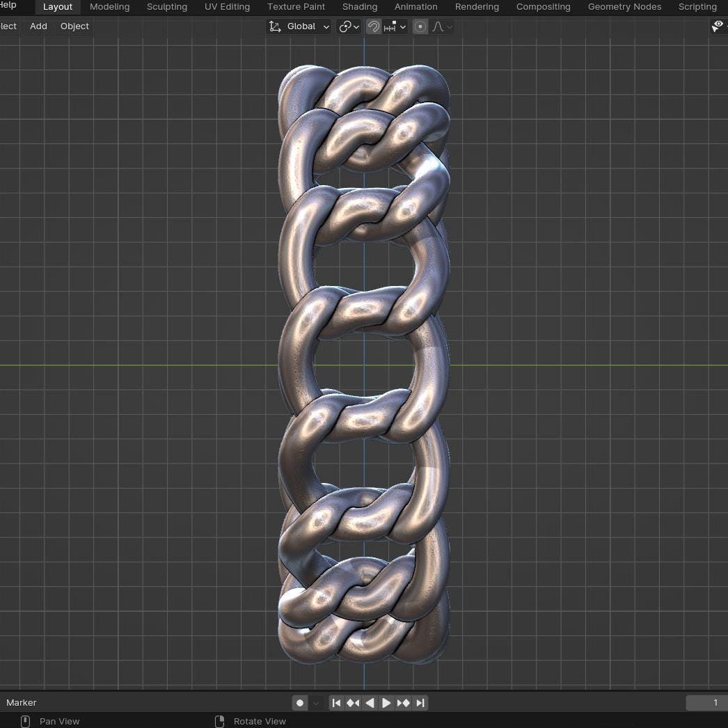The width and height of the screenshot is (728, 728).
Task: Switch to the Rendering workspace tab
Action: [477, 7]
